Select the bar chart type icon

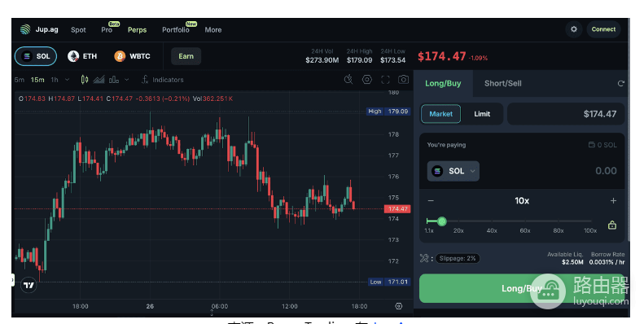tap(114, 80)
